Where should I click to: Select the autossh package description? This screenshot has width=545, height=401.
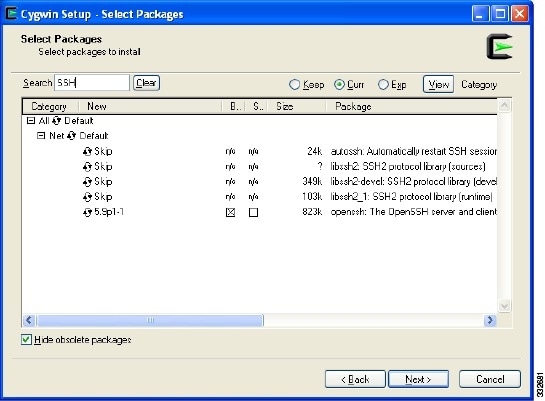point(413,151)
